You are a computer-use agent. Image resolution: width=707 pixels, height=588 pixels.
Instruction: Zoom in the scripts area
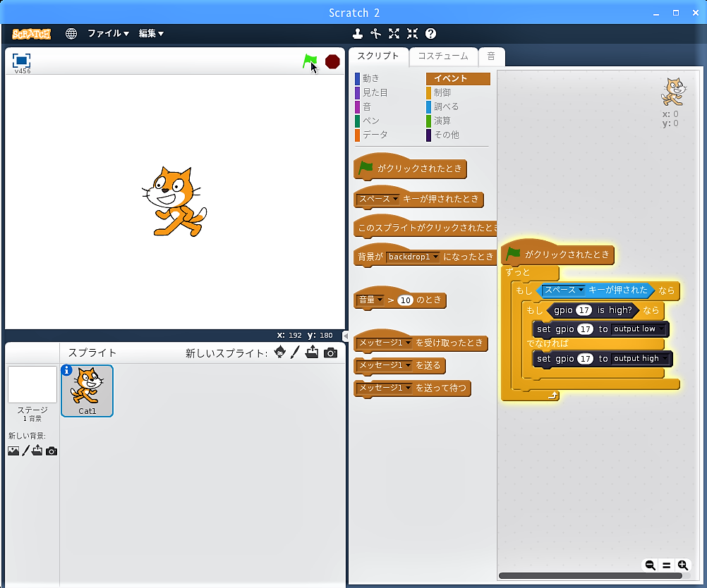(x=682, y=565)
